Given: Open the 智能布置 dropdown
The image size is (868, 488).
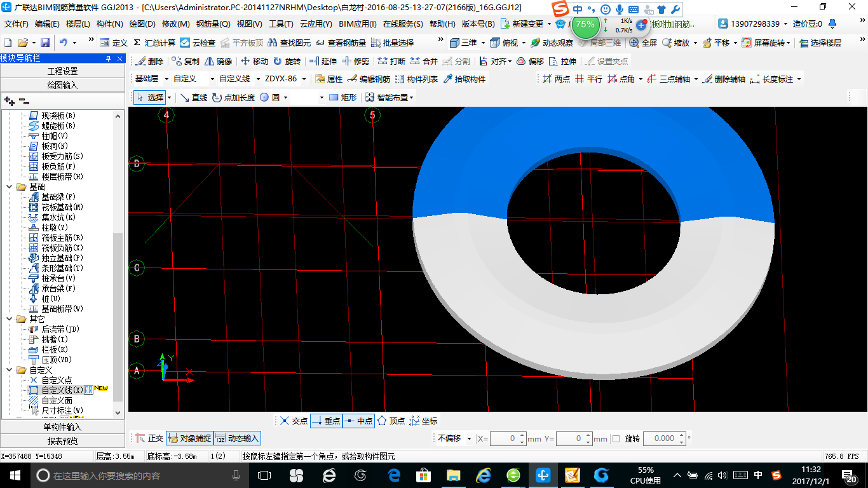Looking at the screenshot, I should 390,97.
